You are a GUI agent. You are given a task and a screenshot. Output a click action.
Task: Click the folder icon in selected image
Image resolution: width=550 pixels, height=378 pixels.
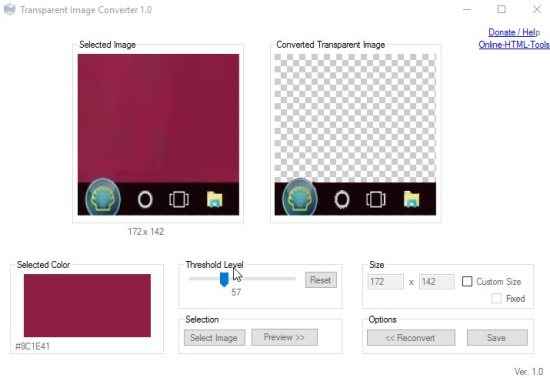pos(214,200)
